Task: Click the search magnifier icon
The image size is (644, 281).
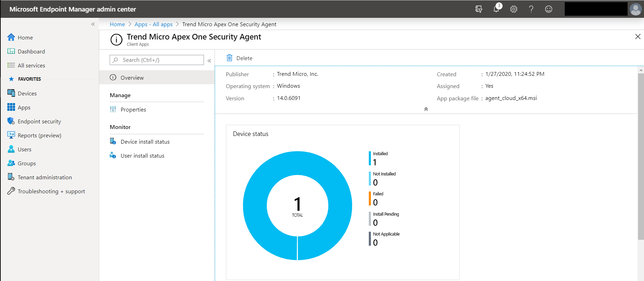Action: (116, 60)
